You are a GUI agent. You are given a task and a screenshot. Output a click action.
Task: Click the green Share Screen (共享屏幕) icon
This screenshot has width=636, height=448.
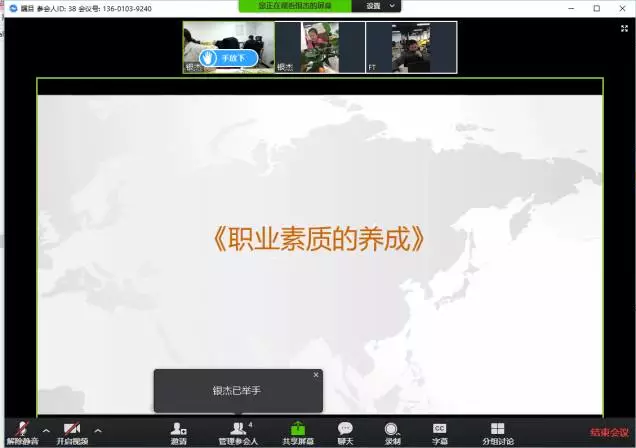[x=297, y=429]
